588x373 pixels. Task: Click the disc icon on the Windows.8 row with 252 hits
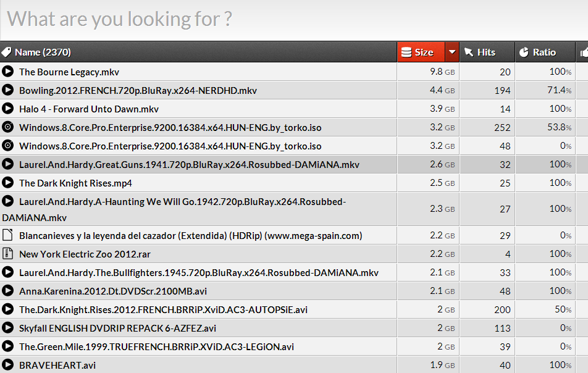click(7, 127)
